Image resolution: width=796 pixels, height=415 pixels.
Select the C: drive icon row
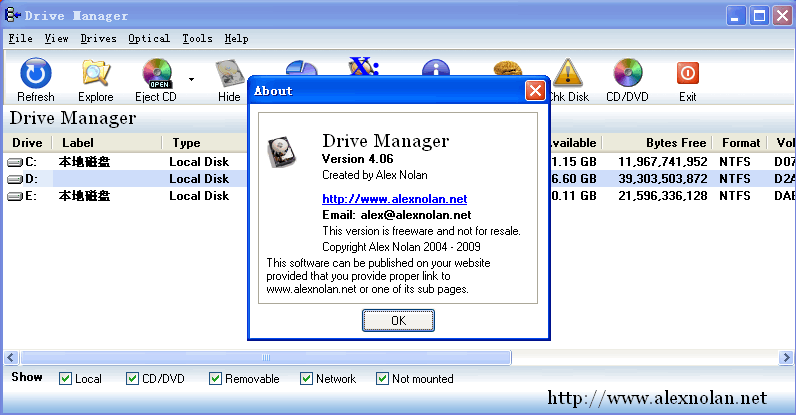pyautogui.click(x=15, y=162)
